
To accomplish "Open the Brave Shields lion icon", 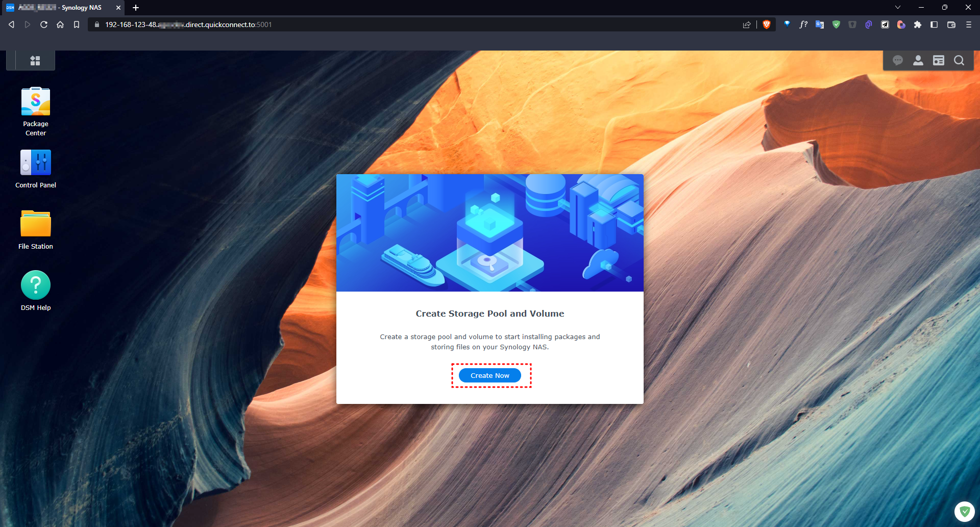I will click(x=766, y=25).
